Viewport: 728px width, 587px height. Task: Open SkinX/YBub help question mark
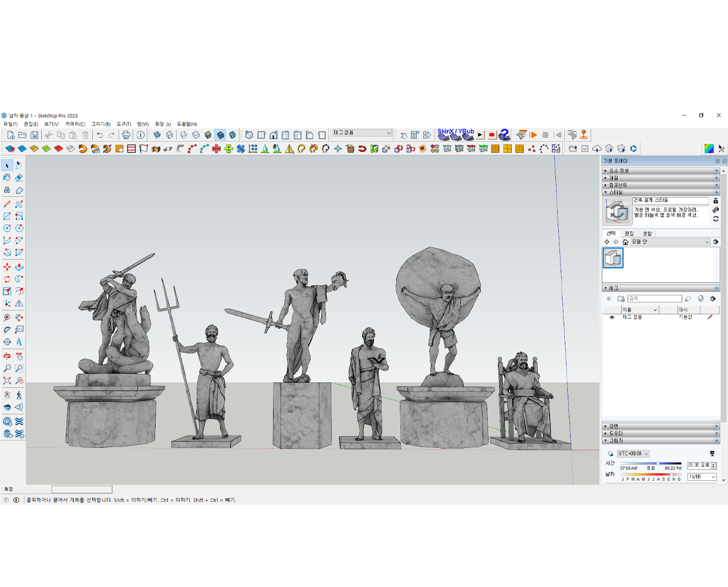coord(504,135)
